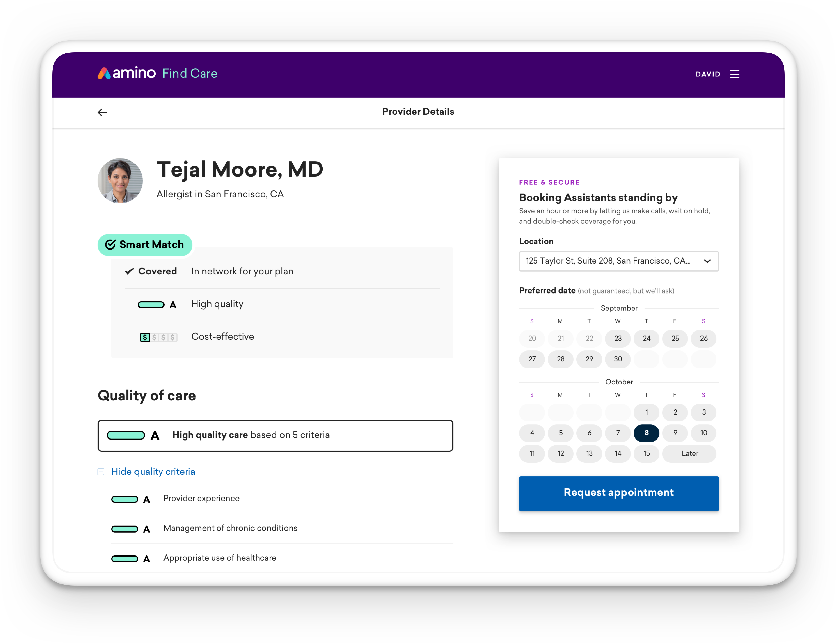Click the Hide quality criteria link
The height and width of the screenshot is (644, 837).
[x=153, y=472]
